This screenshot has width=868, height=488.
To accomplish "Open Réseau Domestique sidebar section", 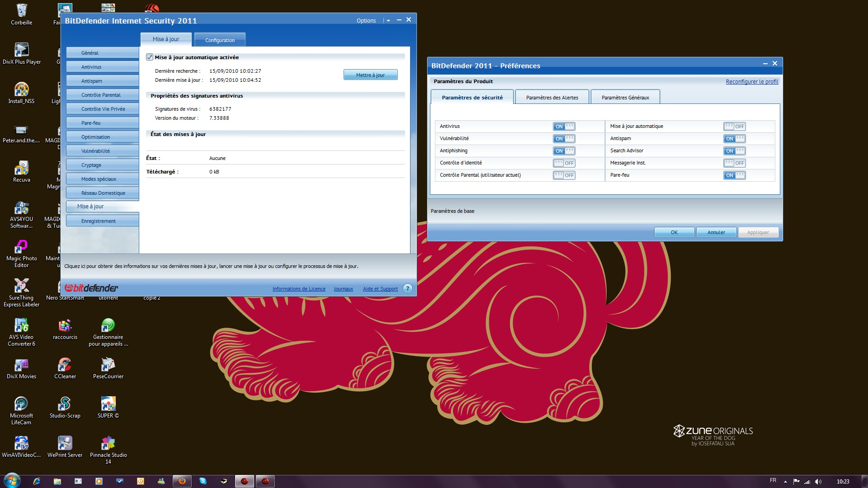I will point(103,193).
